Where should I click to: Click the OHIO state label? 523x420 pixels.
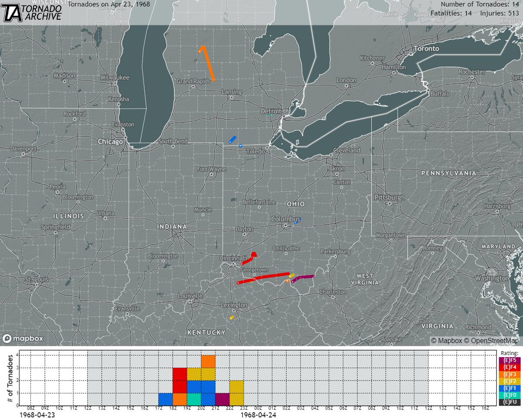(x=295, y=204)
